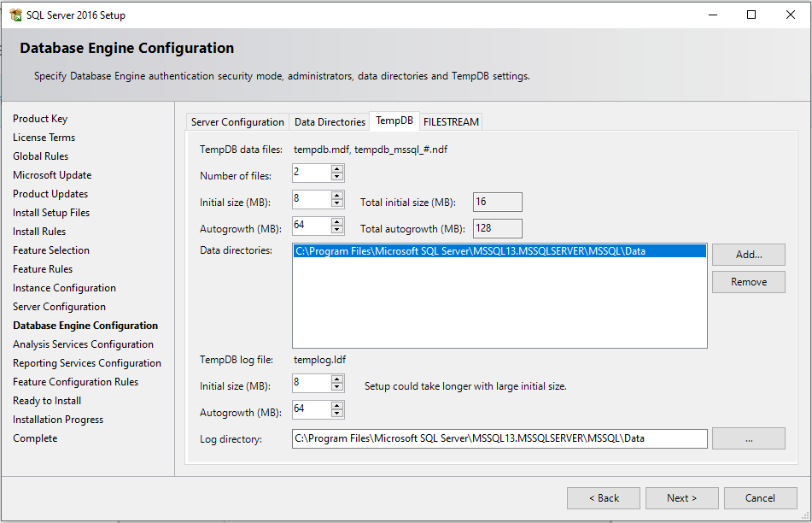Image resolution: width=812 pixels, height=523 pixels.
Task: Click the tempdb.mdf data file names text
Action: click(x=371, y=150)
